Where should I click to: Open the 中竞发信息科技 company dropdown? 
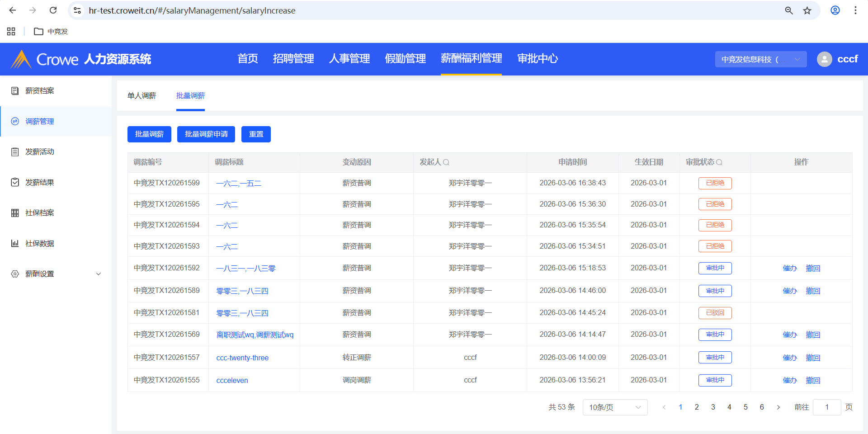[760, 59]
